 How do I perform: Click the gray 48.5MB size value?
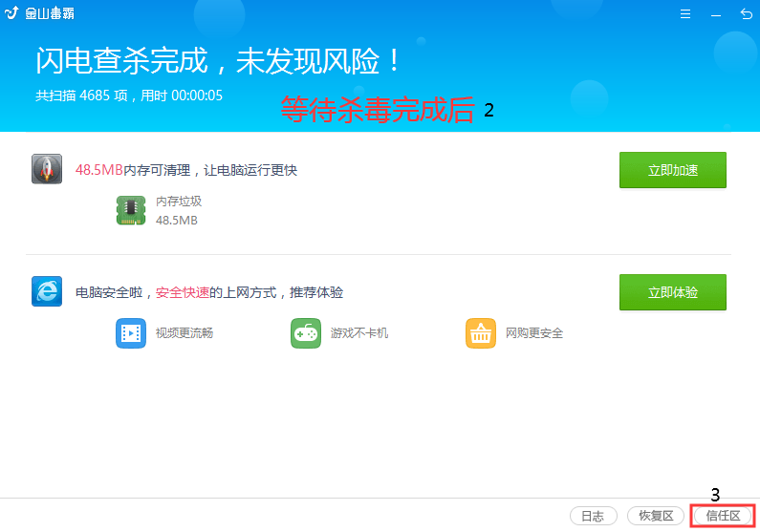[177, 221]
